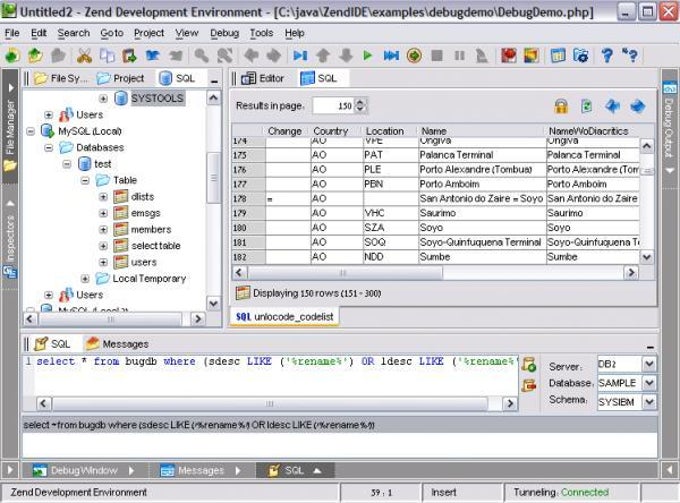Open the Project menu
The image size is (680, 503).
coord(149,33)
